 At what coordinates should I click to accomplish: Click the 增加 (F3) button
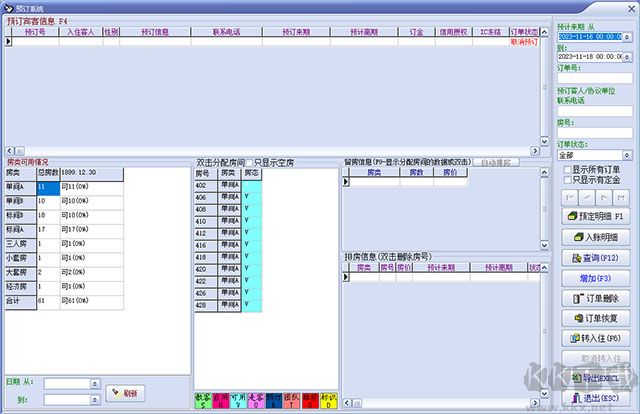(597, 277)
